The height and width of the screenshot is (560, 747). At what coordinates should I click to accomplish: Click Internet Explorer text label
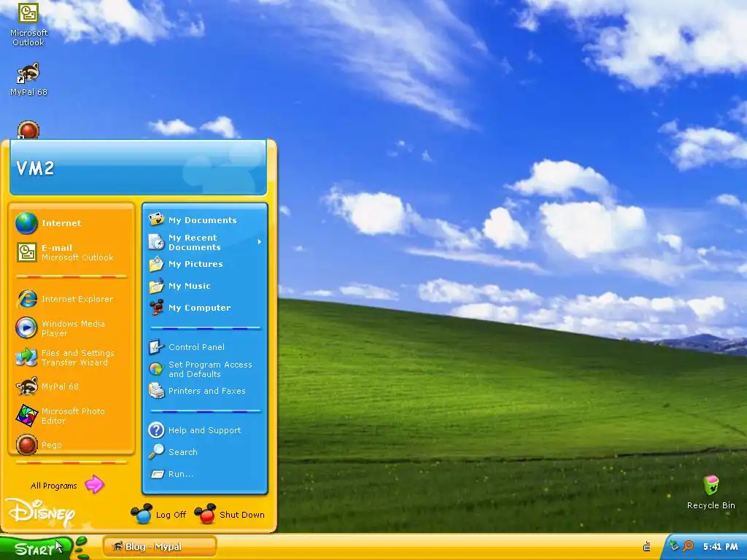77,299
